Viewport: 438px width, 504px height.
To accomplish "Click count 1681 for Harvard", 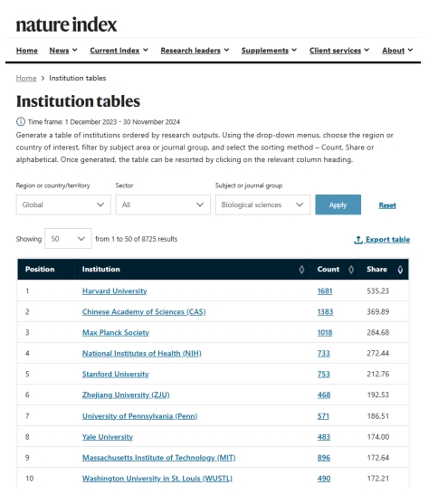I will [325, 291].
